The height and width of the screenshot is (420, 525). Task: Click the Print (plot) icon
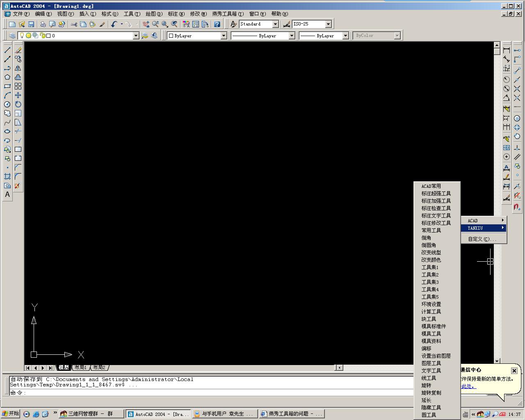[x=43, y=24]
